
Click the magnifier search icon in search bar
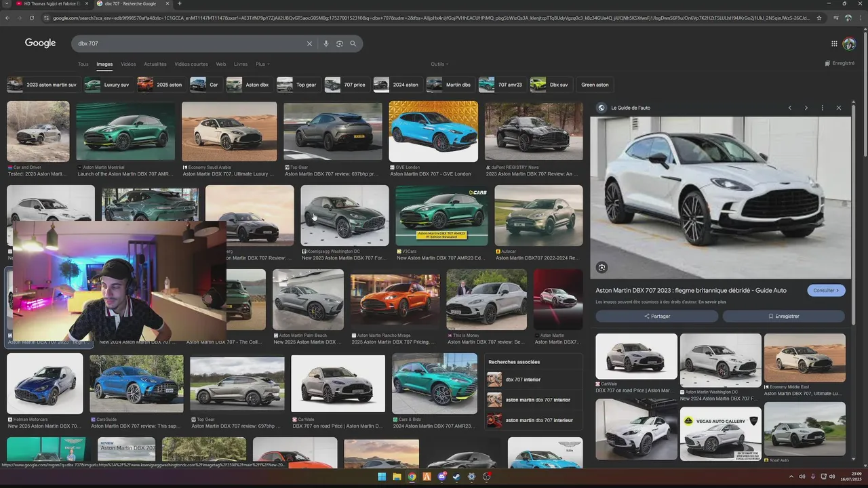(x=353, y=43)
